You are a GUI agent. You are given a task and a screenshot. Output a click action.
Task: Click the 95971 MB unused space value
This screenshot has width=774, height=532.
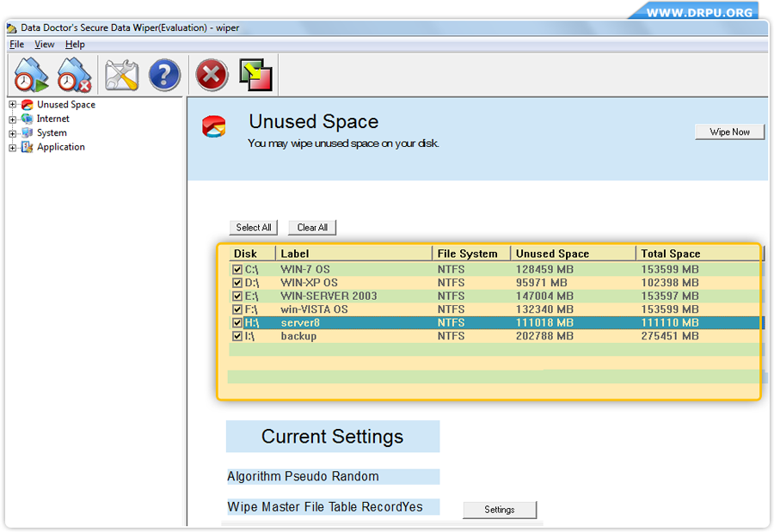pyautogui.click(x=542, y=283)
